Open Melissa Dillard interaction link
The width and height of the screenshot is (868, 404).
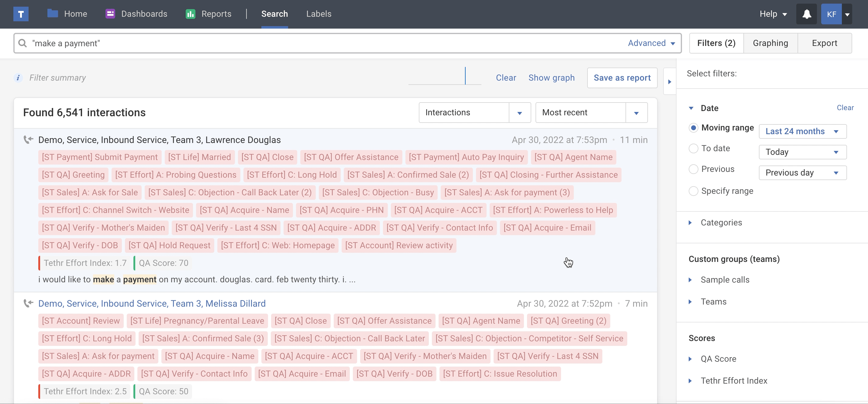click(x=152, y=304)
